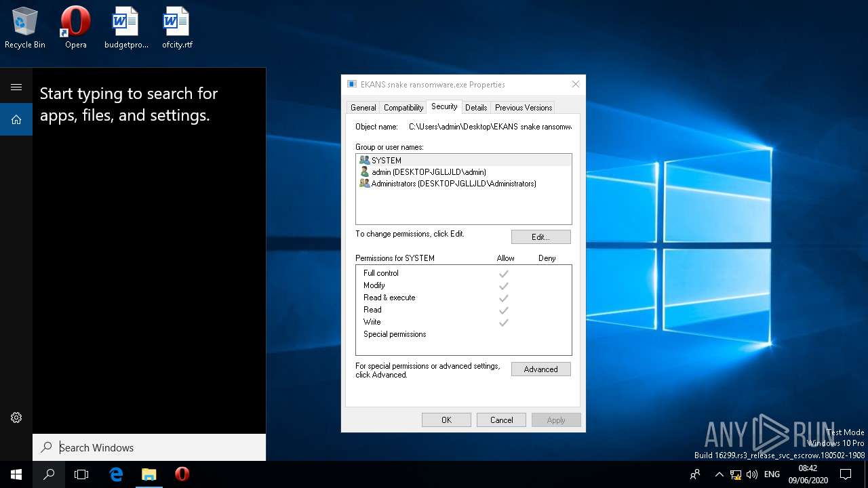Select the budgetpro Word document icon
868x488 pixels.
(126, 27)
